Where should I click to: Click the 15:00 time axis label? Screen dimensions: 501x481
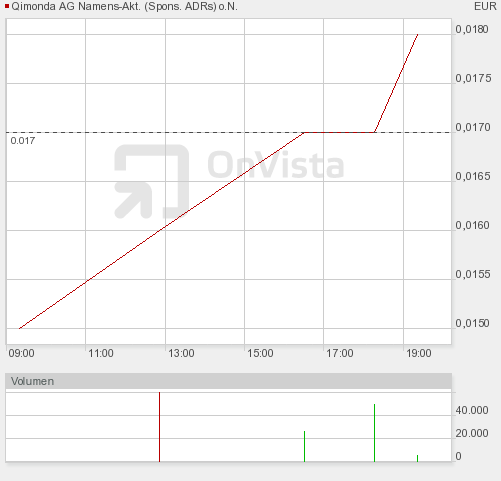260,353
